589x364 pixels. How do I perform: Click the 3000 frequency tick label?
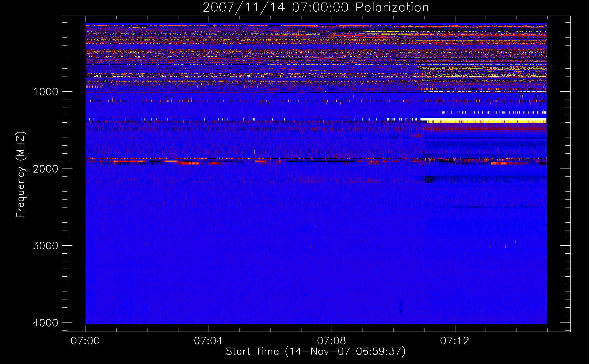(46, 246)
